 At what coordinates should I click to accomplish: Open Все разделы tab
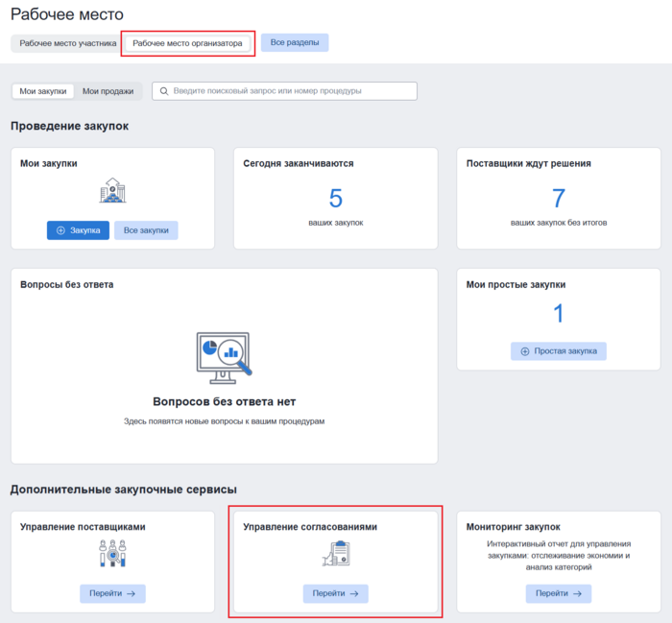[295, 43]
